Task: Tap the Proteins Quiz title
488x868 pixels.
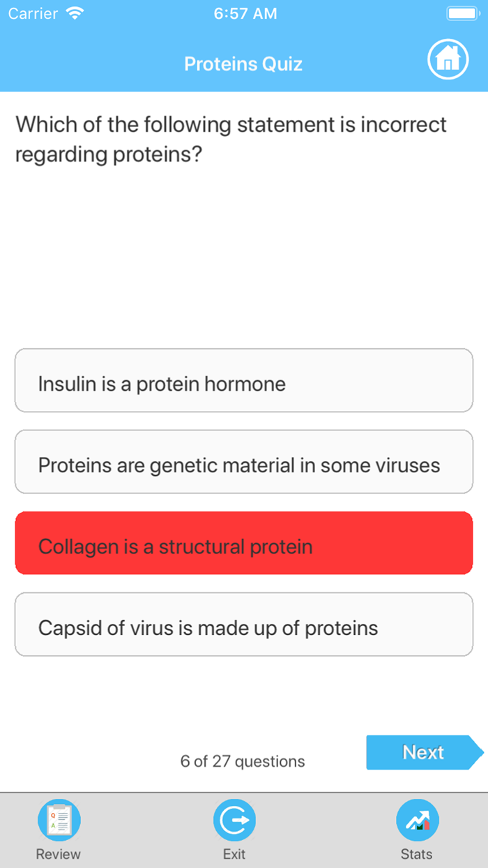Action: point(243,63)
